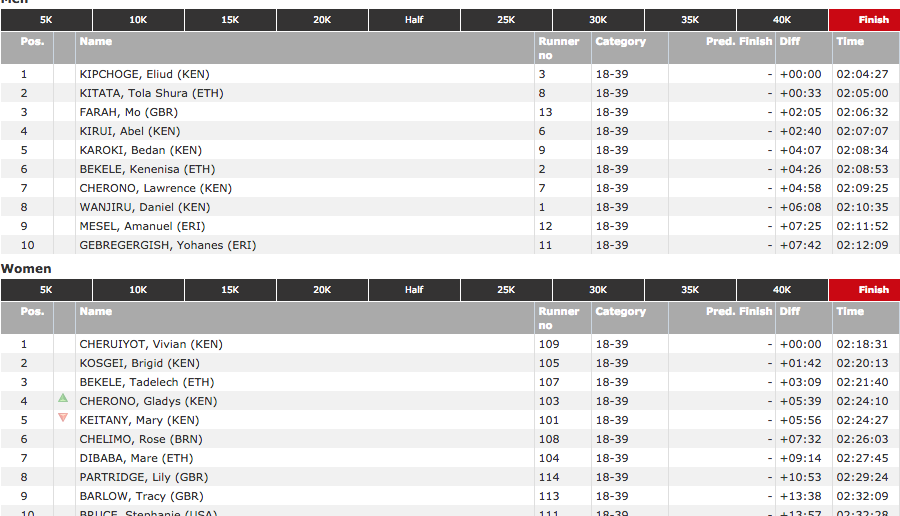Image resolution: width=900 pixels, height=516 pixels.
Task: Click Women's Pred. Finish column header
Action: (x=738, y=312)
